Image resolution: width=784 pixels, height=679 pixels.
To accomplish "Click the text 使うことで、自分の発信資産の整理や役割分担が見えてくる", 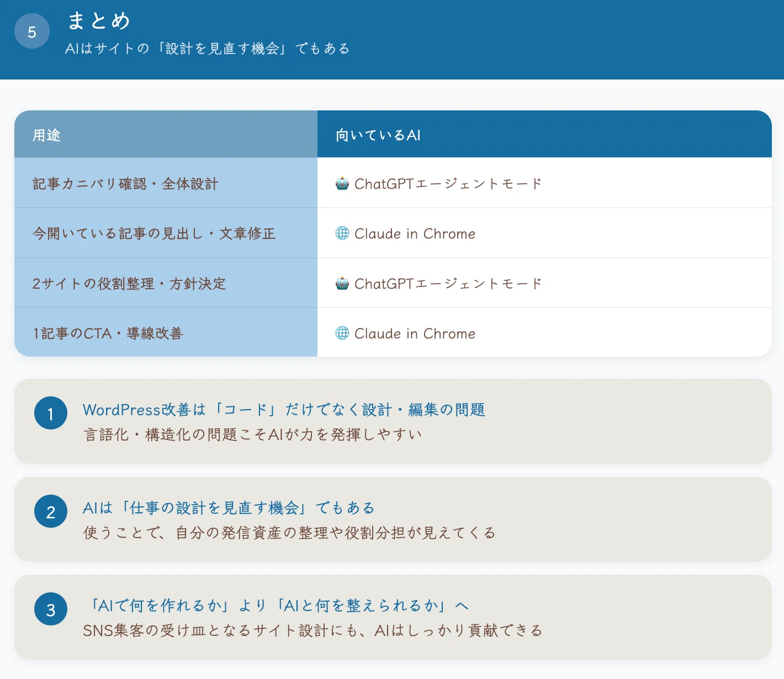I will [x=289, y=533].
